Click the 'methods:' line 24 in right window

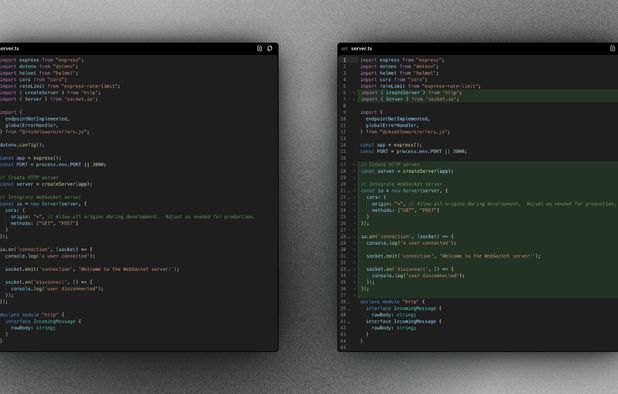pos(406,210)
